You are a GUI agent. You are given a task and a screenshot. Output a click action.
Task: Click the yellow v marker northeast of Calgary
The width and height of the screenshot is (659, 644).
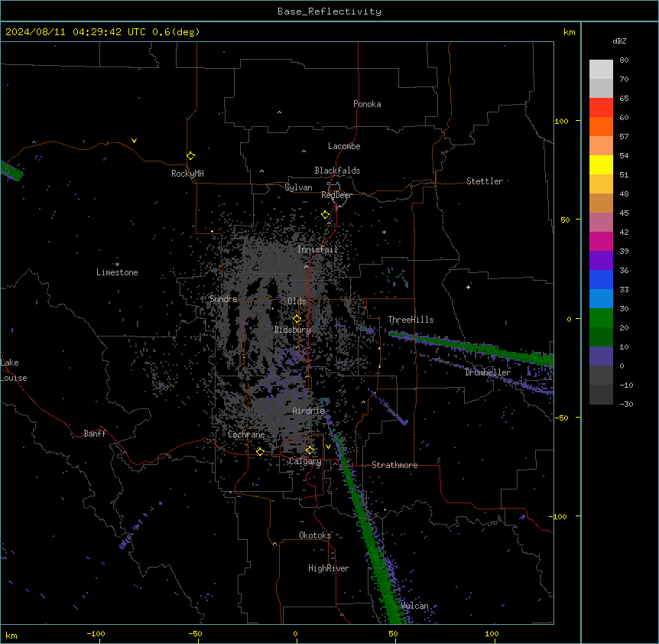(x=328, y=447)
